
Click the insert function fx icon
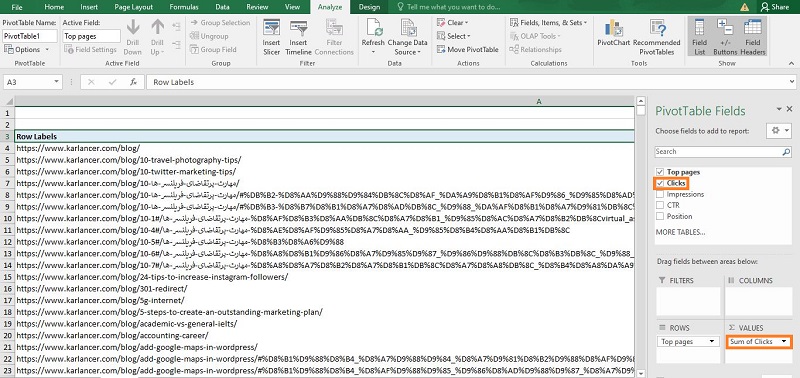133,82
